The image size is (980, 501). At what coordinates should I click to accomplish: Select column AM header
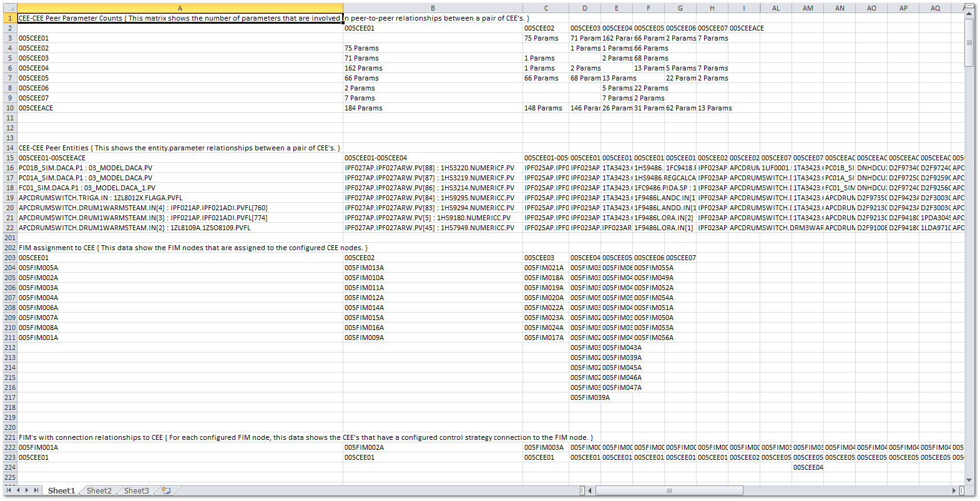(x=808, y=8)
